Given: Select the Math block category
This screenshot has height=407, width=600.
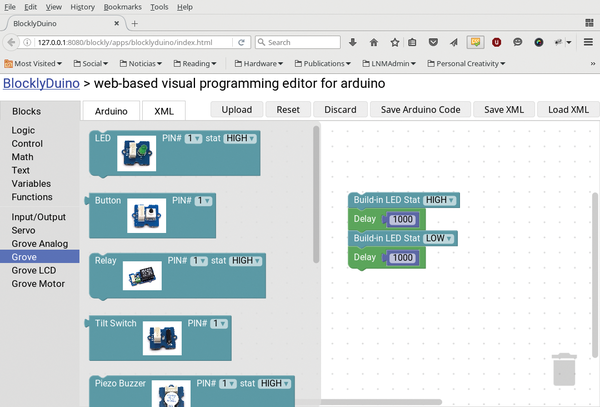Looking at the screenshot, I should (22, 157).
